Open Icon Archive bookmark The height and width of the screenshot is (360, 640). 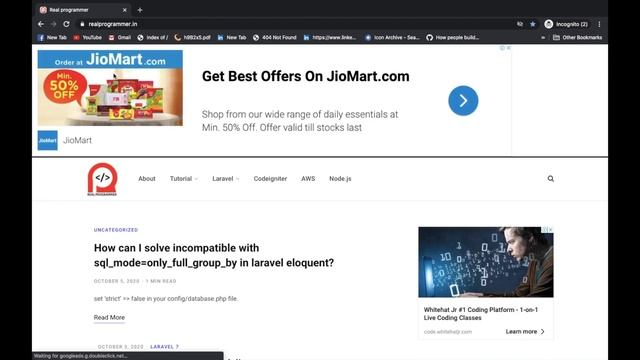392,37
